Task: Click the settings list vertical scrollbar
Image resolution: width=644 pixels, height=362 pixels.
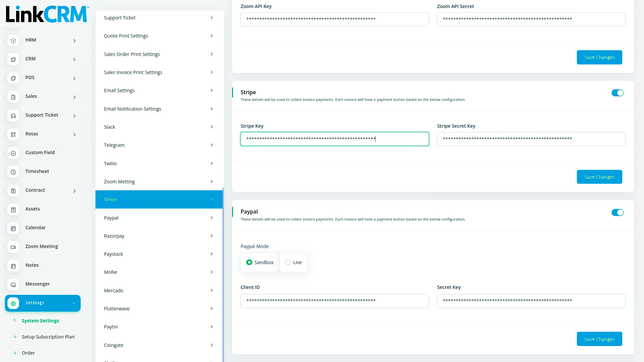Action: click(223, 268)
